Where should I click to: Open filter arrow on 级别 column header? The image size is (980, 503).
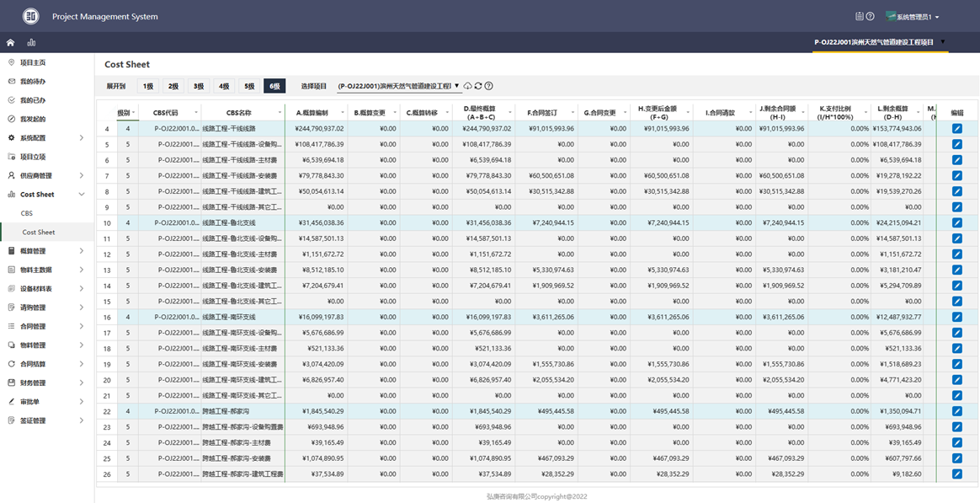tap(134, 113)
